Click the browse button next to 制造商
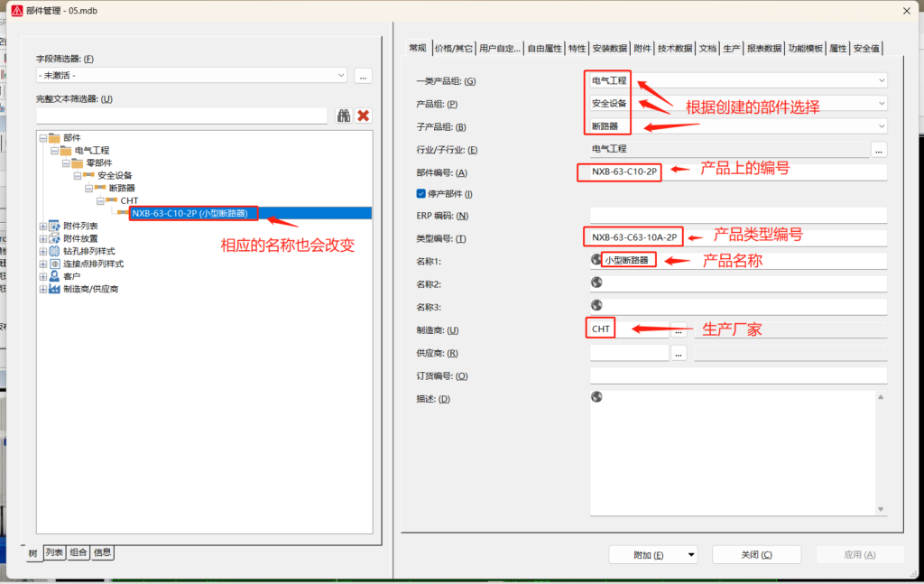This screenshot has width=924, height=584. point(679,329)
